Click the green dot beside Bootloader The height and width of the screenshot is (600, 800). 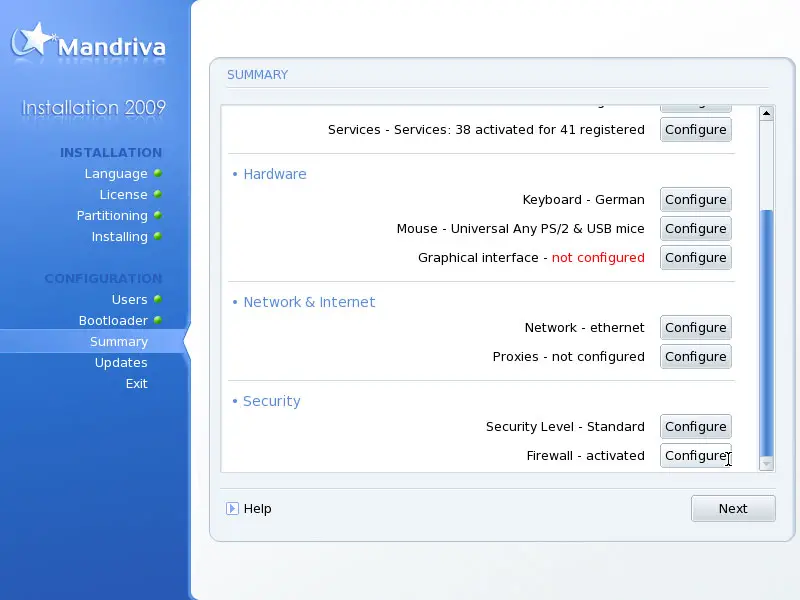pyautogui.click(x=158, y=320)
